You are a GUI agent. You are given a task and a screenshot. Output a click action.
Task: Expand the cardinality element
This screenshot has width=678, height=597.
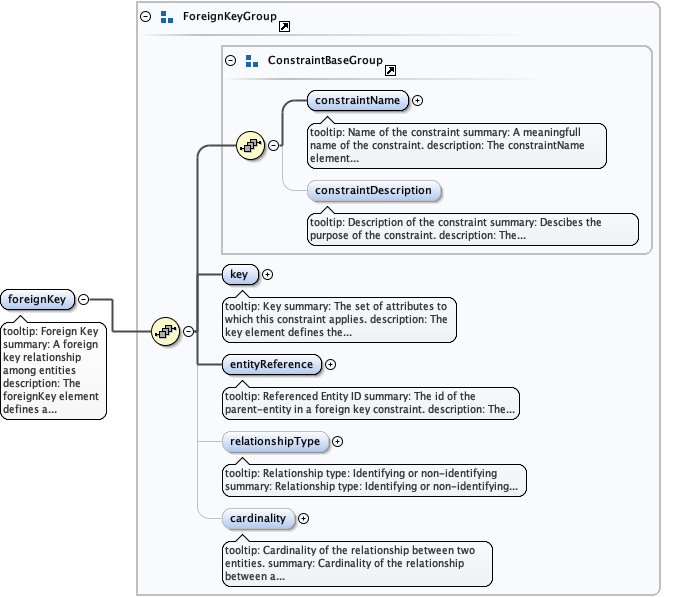pyautogui.click(x=304, y=518)
